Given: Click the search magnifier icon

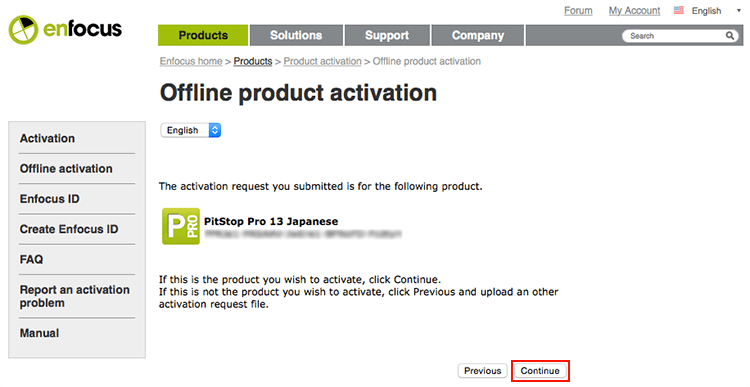Looking at the screenshot, I should click(729, 36).
